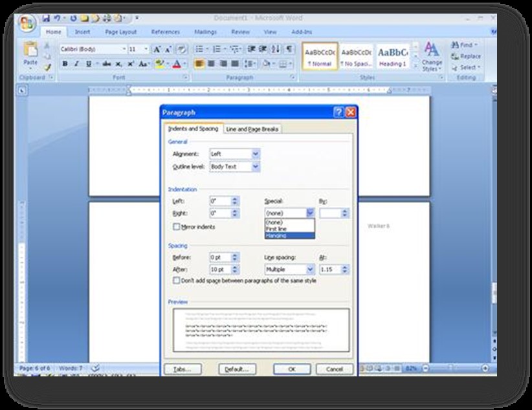Clear formatting icon in Font group
This screenshot has width=532, height=410.
(x=182, y=50)
